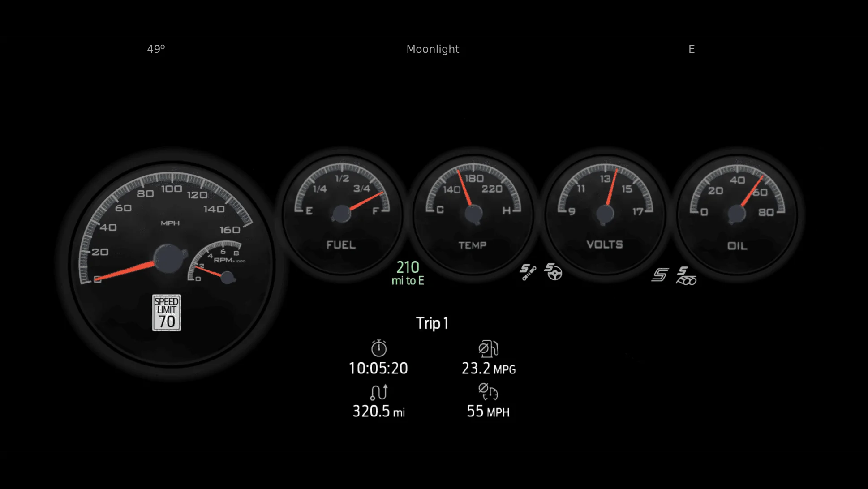
Task: Click the 49° outside temperature reading
Action: [x=156, y=49]
